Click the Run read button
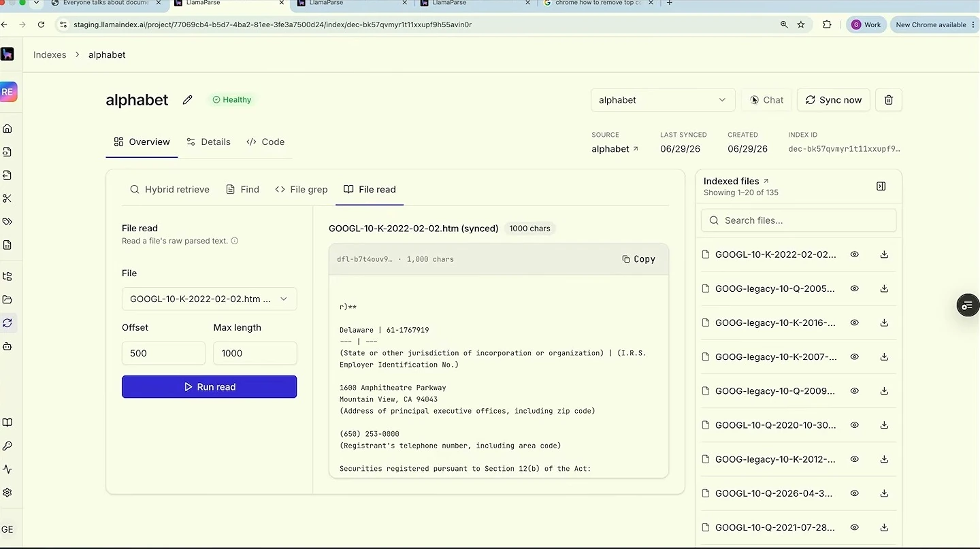Viewport: 980px width, 549px height. [x=209, y=387]
